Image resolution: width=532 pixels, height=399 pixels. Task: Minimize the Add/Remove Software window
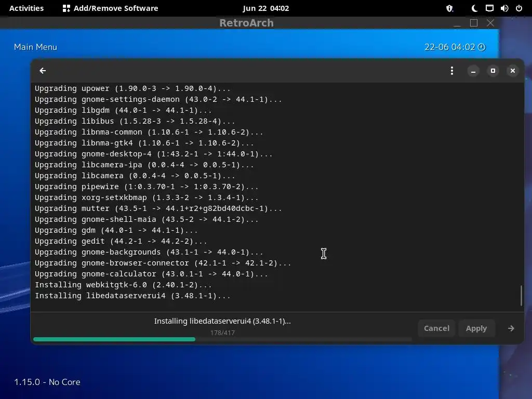[x=473, y=71]
